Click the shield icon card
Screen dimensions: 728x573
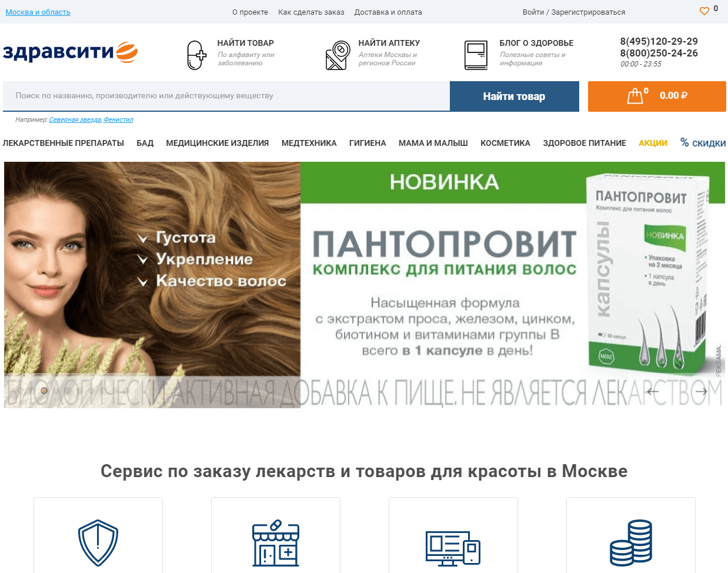coord(98,535)
